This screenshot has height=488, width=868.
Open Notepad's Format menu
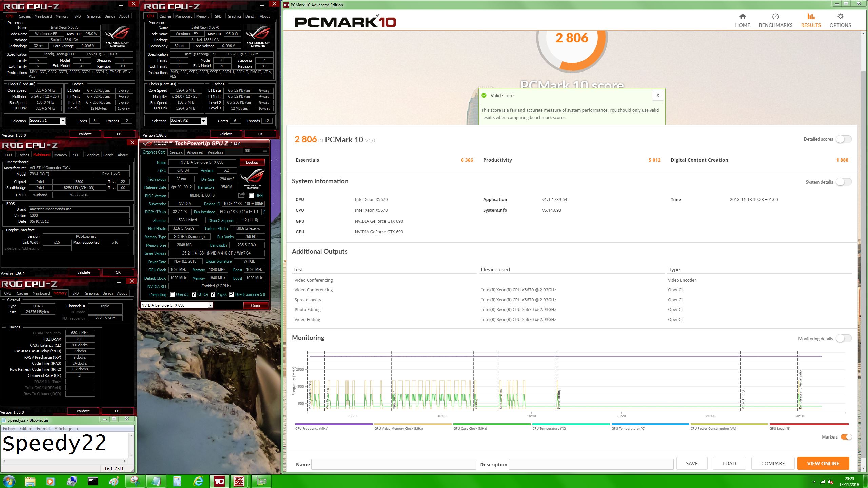[43, 429]
